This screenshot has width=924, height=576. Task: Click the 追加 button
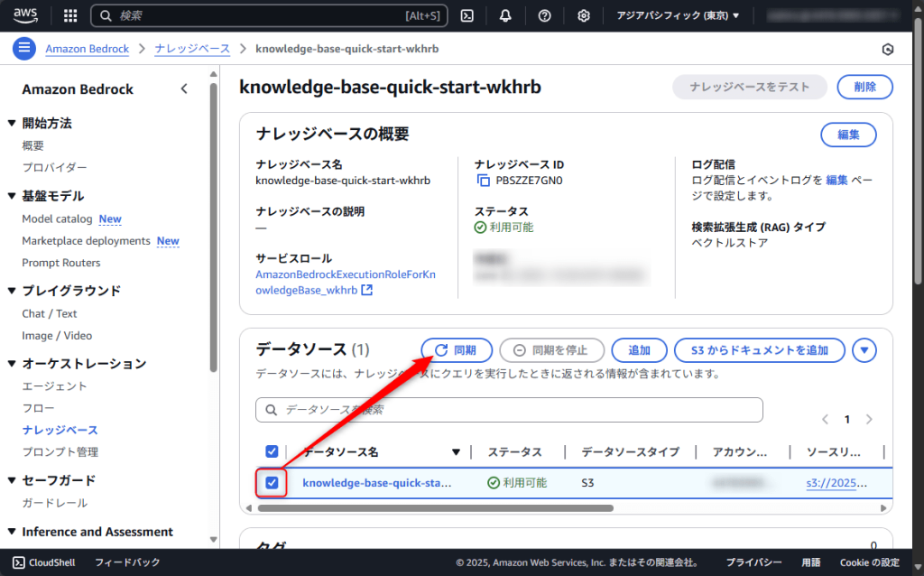(x=640, y=350)
